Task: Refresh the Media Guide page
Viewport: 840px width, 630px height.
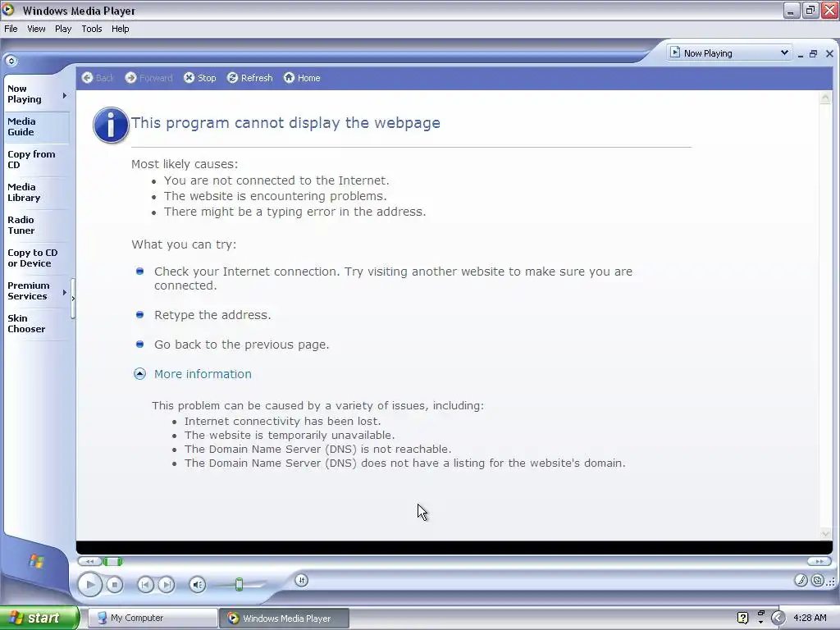Action: (x=249, y=78)
